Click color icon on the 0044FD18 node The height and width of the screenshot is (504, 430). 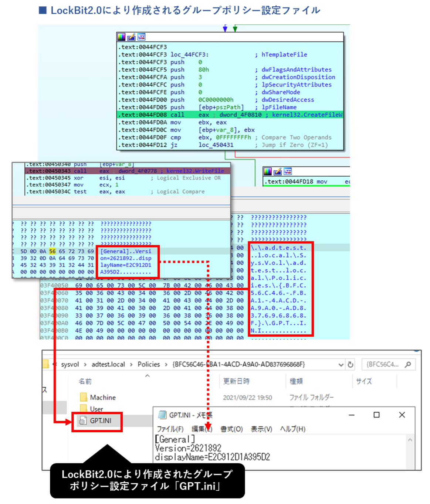(267, 171)
